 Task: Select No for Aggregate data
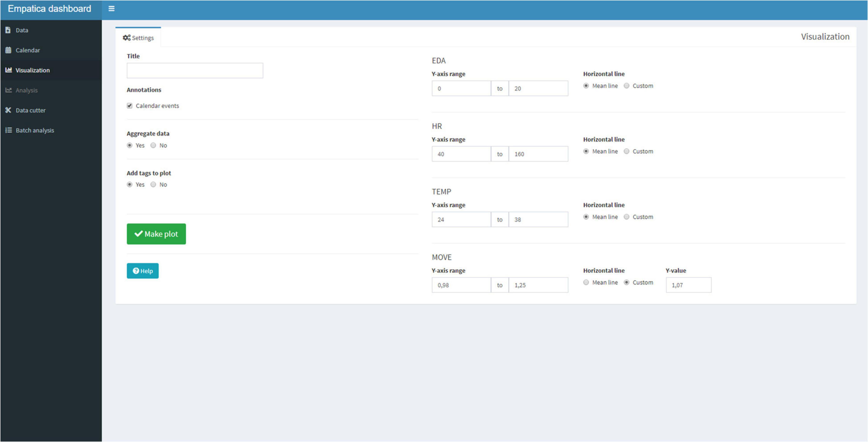153,145
